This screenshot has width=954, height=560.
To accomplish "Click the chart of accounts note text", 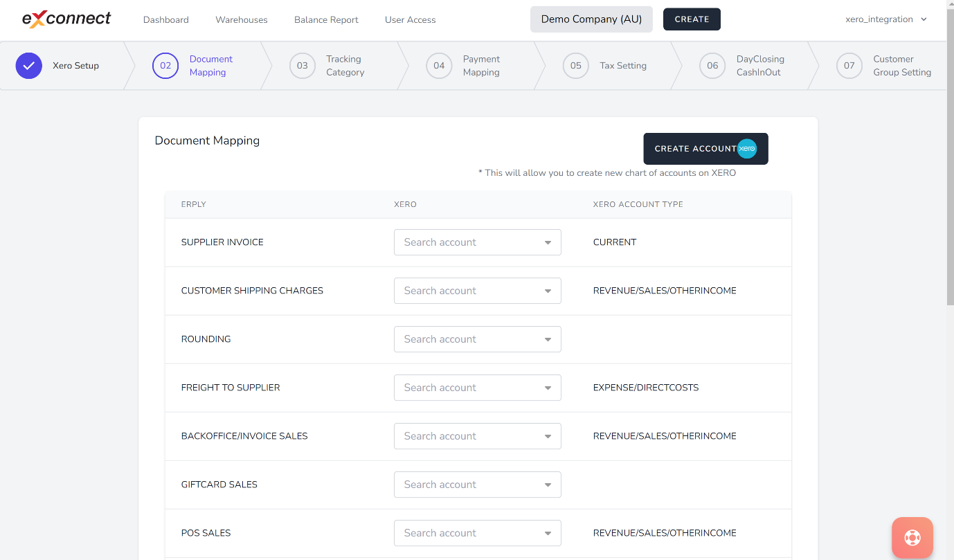I will pos(607,173).
